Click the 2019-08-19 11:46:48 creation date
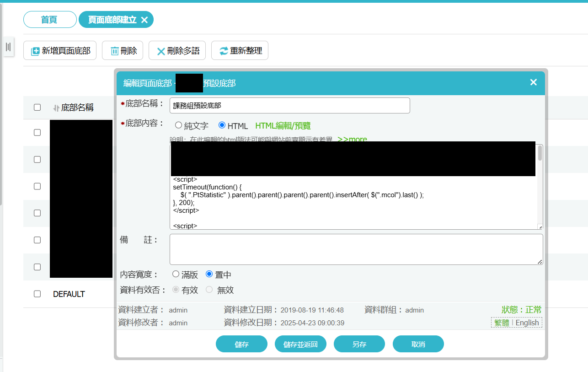The width and height of the screenshot is (588, 372). [312, 310]
